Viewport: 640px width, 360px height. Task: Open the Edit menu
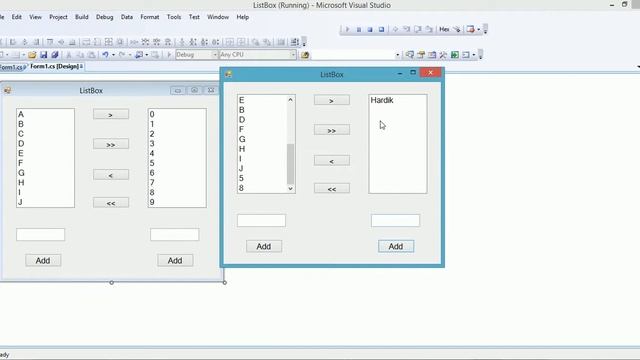(x=17, y=17)
